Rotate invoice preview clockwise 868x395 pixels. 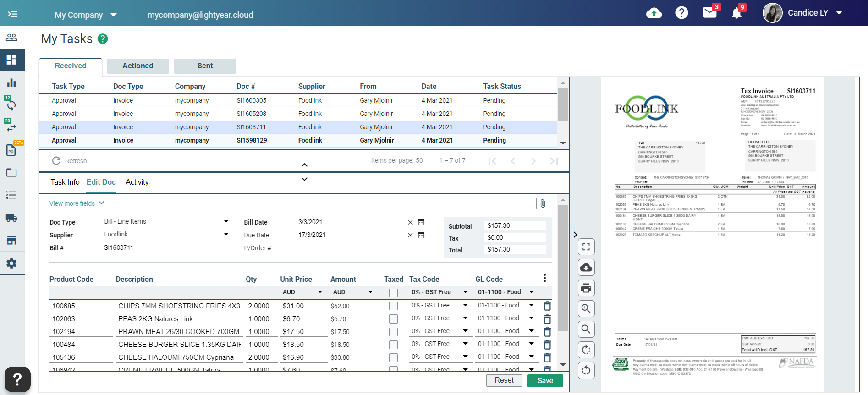(586, 350)
